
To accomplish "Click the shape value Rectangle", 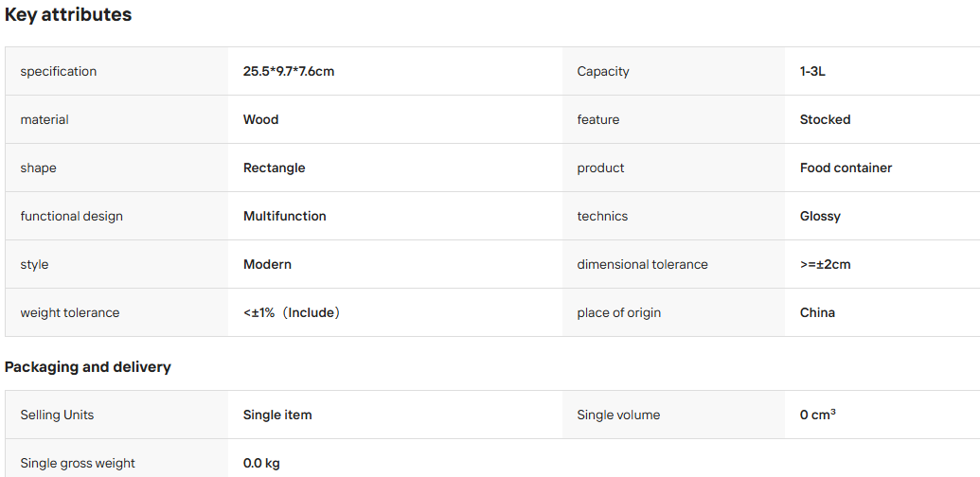I will tap(275, 168).
